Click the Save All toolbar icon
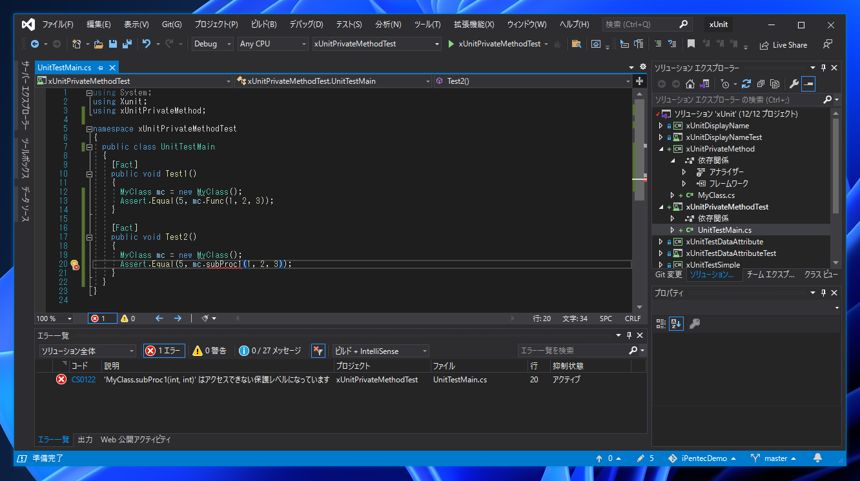This screenshot has height=481, width=860. (x=127, y=44)
